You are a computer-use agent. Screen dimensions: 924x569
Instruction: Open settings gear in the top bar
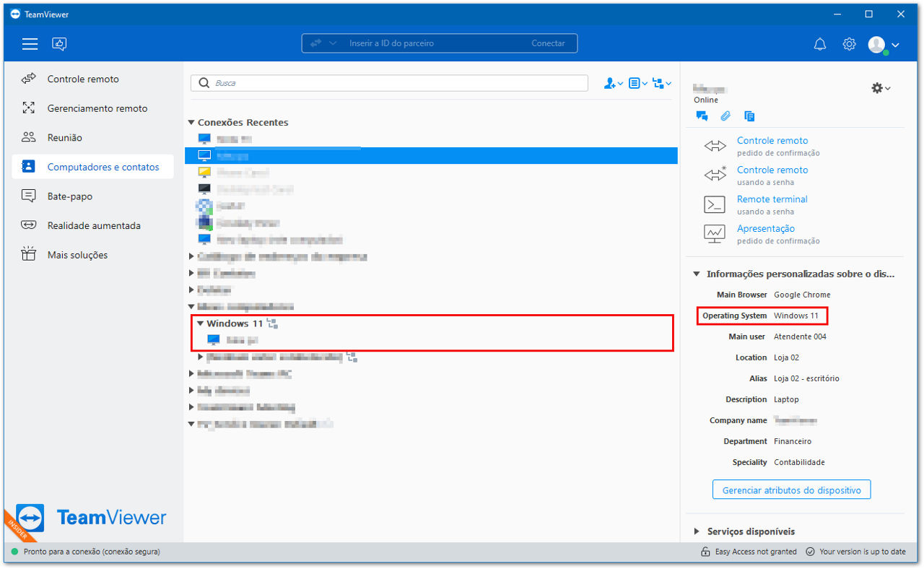click(x=849, y=44)
